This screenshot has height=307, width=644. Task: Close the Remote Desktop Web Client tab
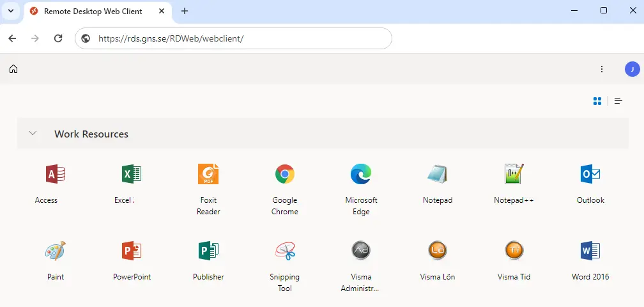[x=162, y=11]
